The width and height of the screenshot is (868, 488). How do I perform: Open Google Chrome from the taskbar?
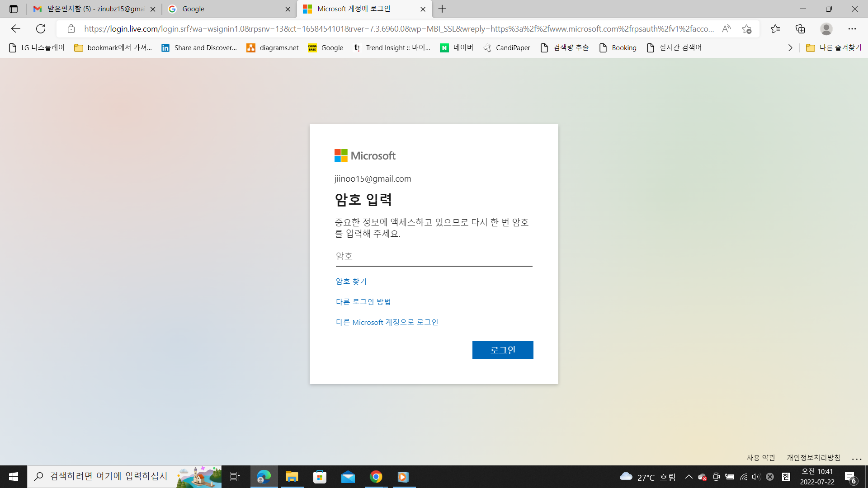[x=376, y=477]
